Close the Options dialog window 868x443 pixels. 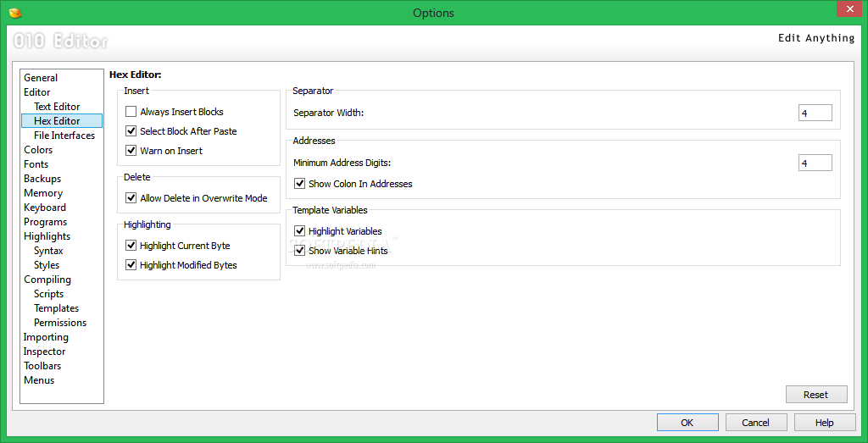[x=851, y=8]
